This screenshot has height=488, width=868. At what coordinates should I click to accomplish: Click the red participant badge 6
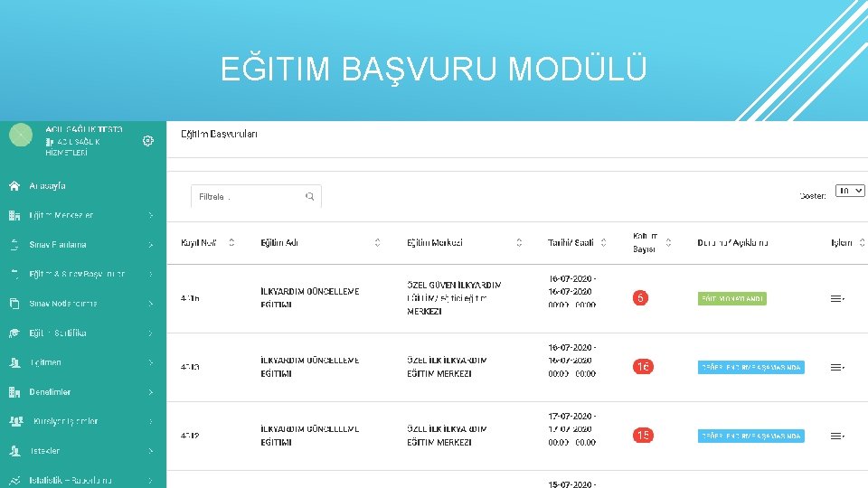coord(640,298)
